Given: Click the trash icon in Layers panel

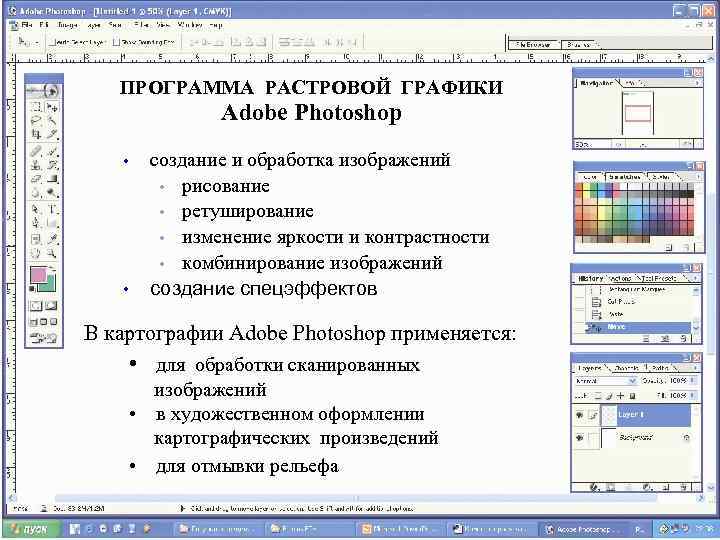Looking at the screenshot, I should point(684,488).
